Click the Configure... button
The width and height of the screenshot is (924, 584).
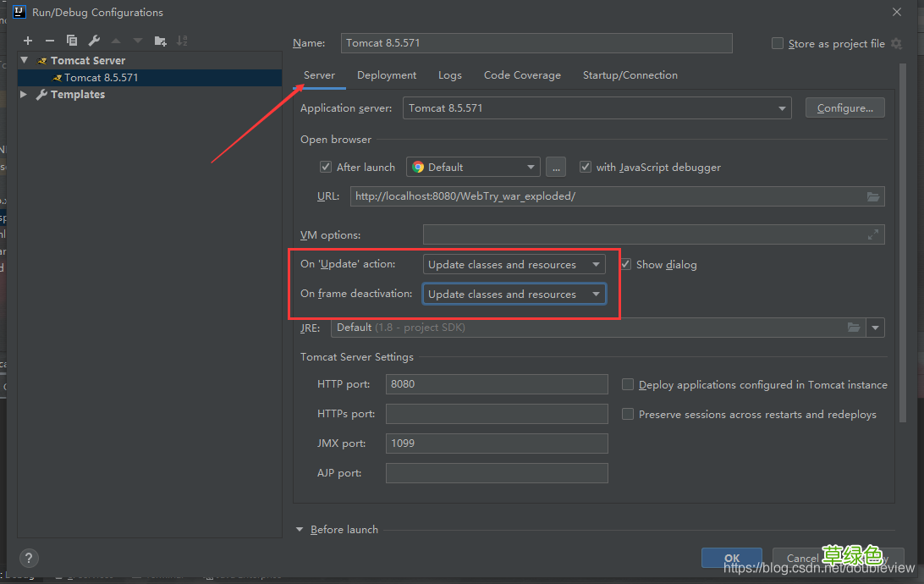(845, 107)
